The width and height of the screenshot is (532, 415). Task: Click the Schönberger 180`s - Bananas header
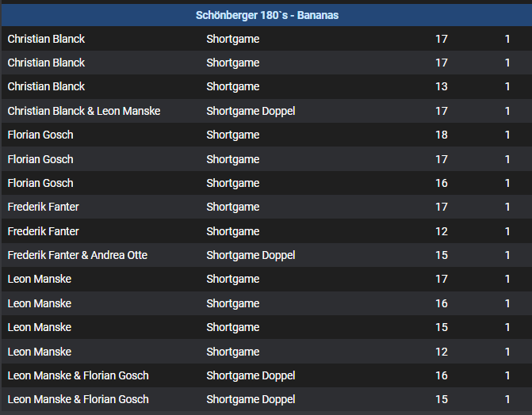coord(266,15)
